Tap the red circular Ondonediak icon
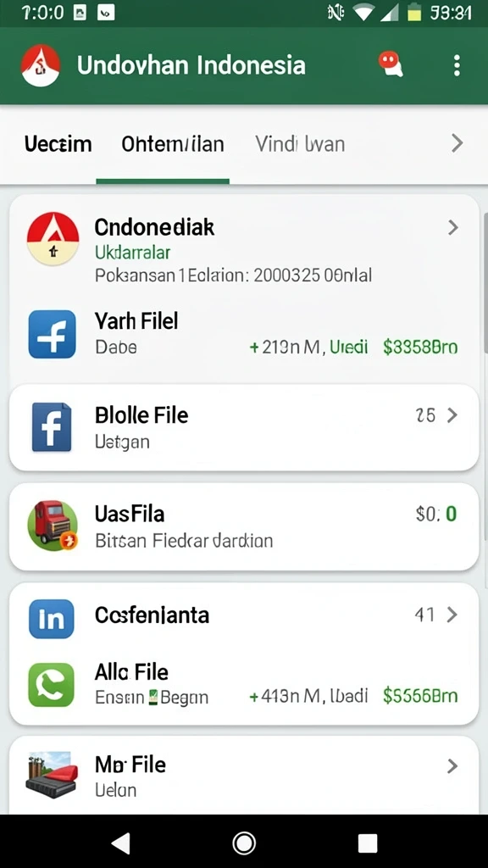The width and height of the screenshot is (488, 868). pos(53,238)
